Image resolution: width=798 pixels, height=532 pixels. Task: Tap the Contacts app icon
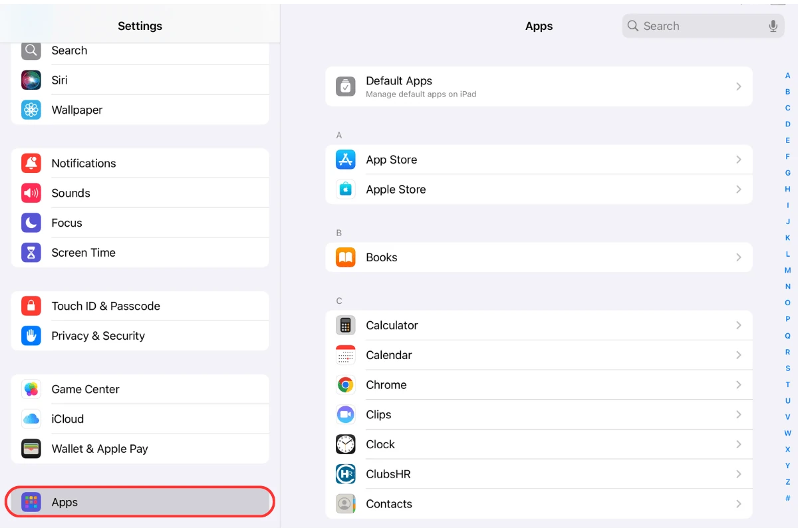[346, 504]
